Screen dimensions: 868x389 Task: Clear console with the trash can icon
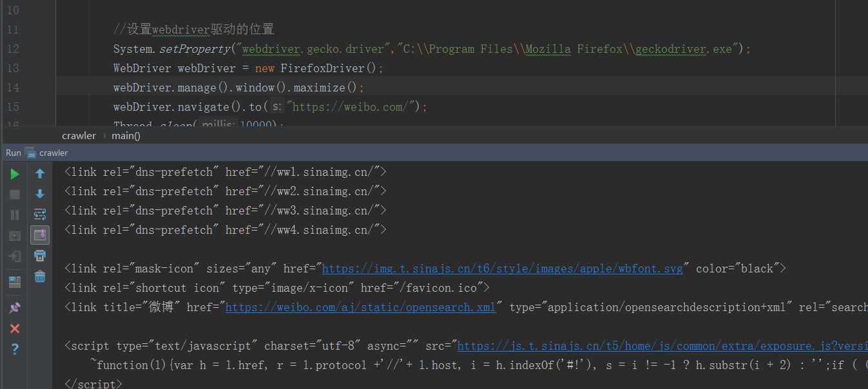click(x=40, y=276)
